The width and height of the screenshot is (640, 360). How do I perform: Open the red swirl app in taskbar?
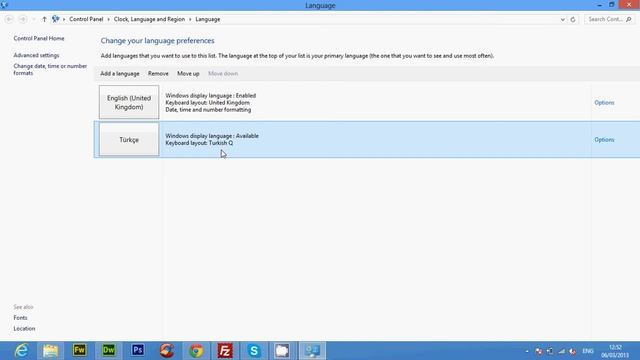coord(167,351)
